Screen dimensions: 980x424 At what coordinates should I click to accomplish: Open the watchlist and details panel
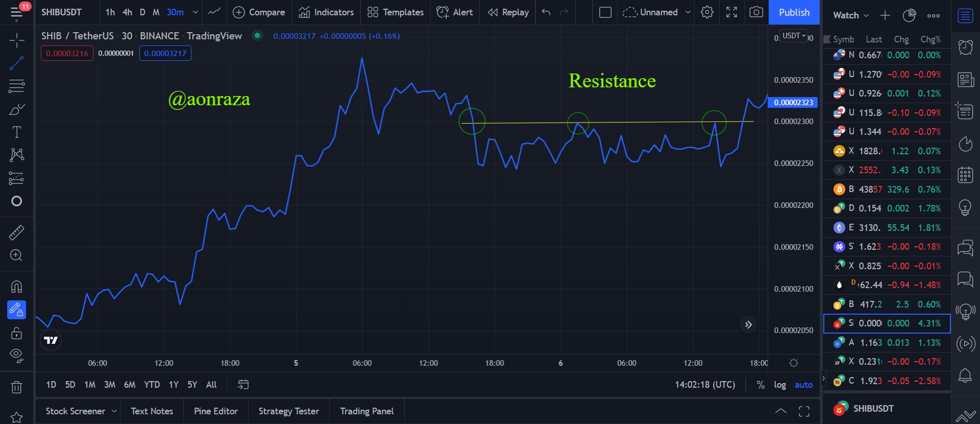pos(965,16)
